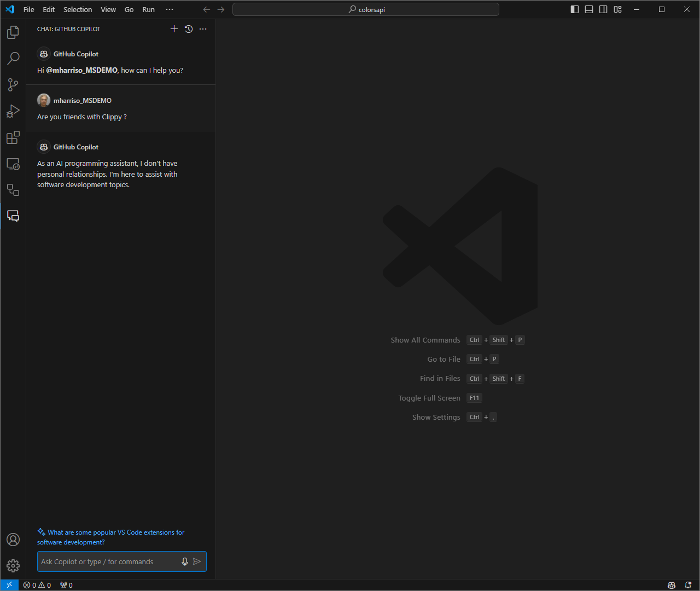Open chat panel more actions ellipsis
This screenshot has width=700, height=591.
tap(203, 29)
